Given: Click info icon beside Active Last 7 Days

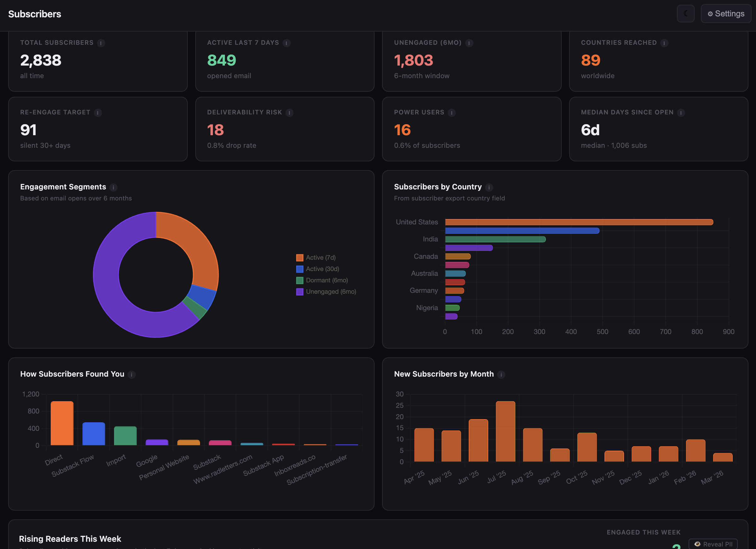Looking at the screenshot, I should click(x=286, y=43).
